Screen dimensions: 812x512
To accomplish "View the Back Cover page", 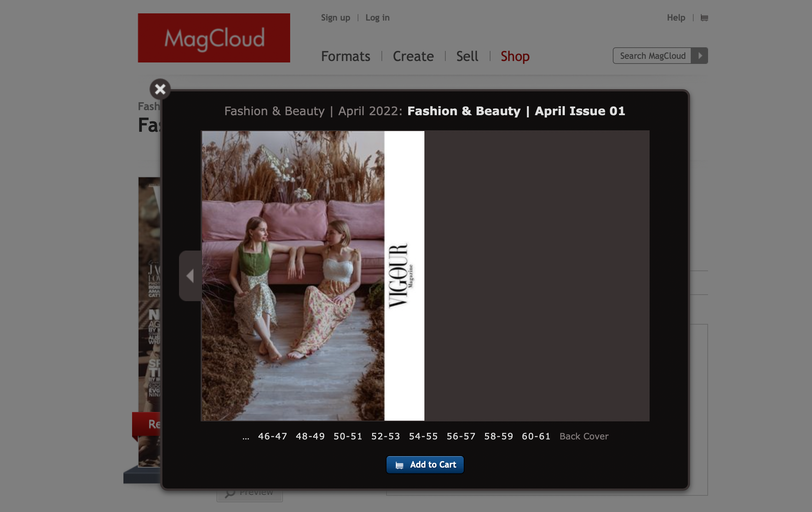I will click(584, 436).
